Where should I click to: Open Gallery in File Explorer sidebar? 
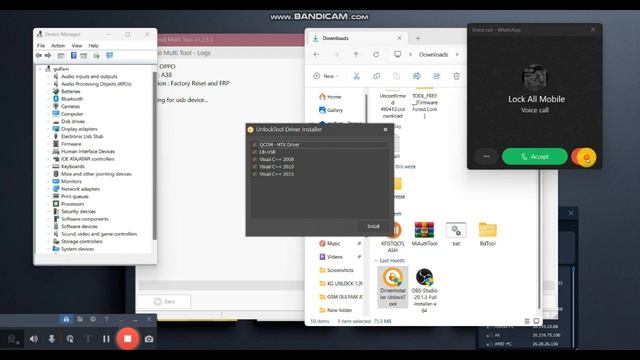click(x=331, y=110)
